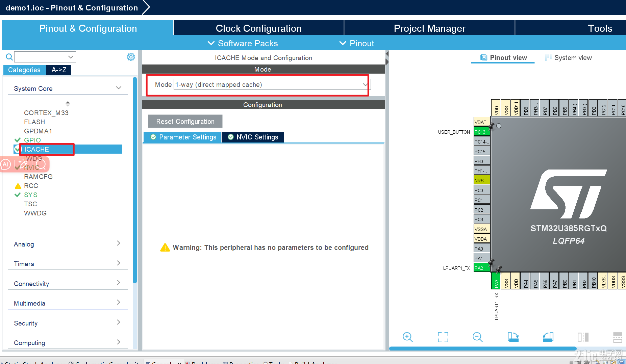Screen dimensions: 626x364
Task: Select RAMCFG in the System Core list
Action: pyautogui.click(x=38, y=177)
